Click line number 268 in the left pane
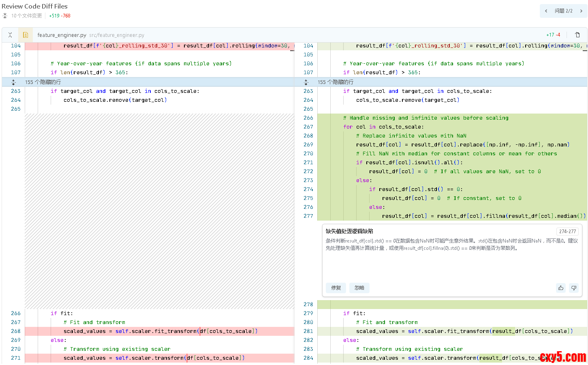 [x=16, y=331]
